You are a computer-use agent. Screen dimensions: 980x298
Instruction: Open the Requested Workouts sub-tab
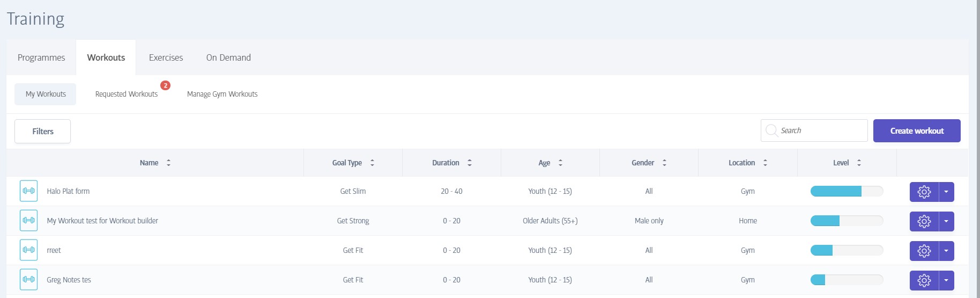[x=127, y=94]
